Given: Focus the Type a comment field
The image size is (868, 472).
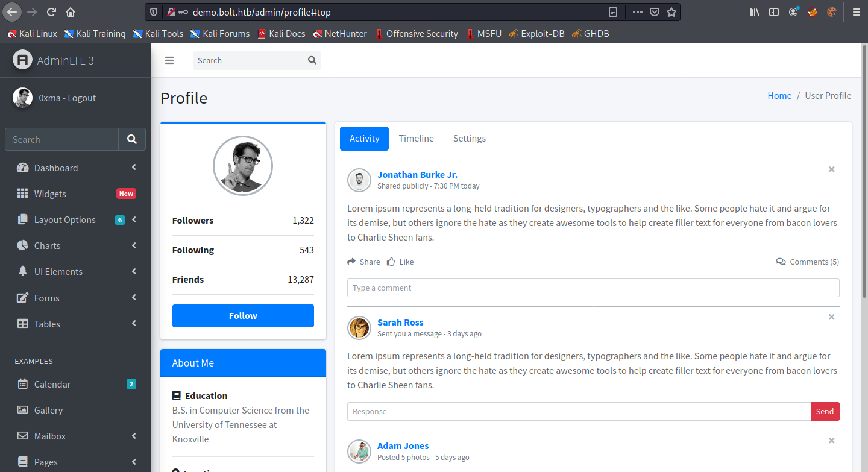Looking at the screenshot, I should coord(593,288).
